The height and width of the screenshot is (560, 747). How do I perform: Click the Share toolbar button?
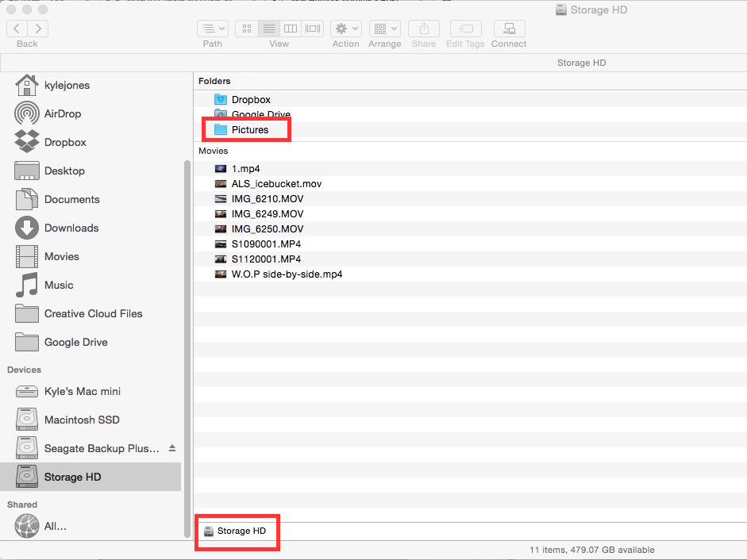coord(424,29)
